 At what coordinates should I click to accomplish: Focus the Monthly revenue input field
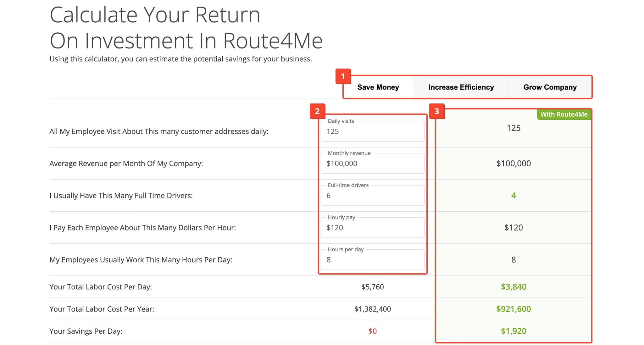pos(373,163)
